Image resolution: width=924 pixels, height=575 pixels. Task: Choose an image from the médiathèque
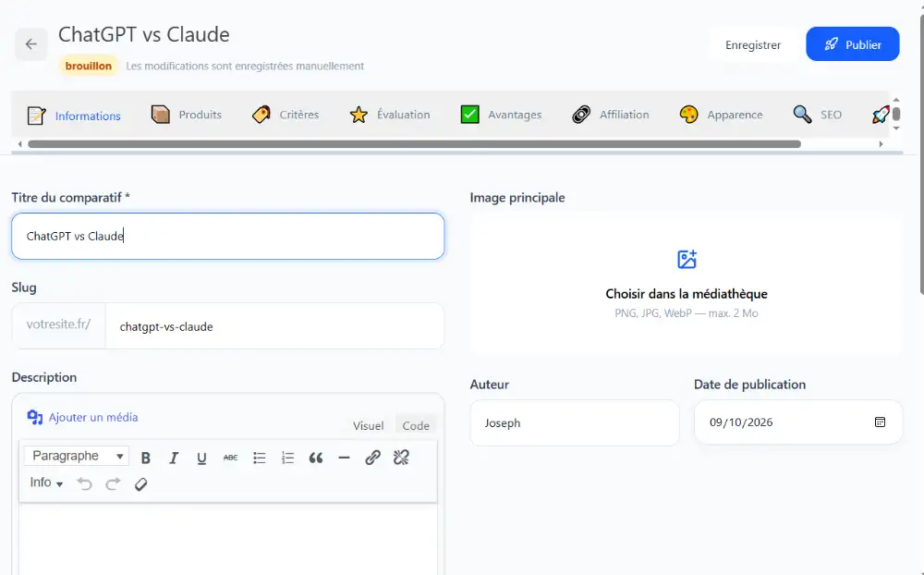point(687,294)
